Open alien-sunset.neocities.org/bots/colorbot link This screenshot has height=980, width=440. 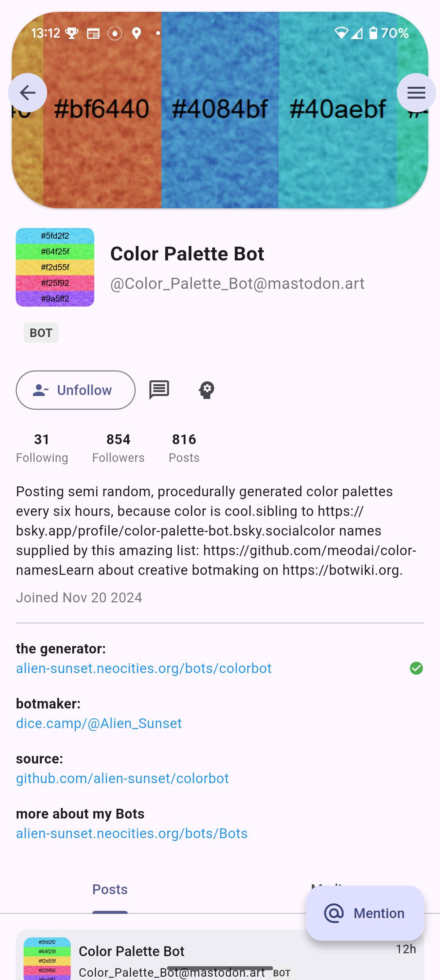[x=144, y=669]
